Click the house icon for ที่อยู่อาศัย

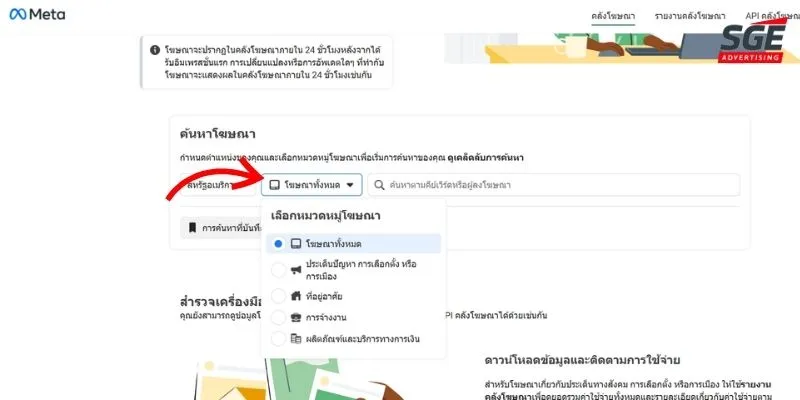click(296, 295)
